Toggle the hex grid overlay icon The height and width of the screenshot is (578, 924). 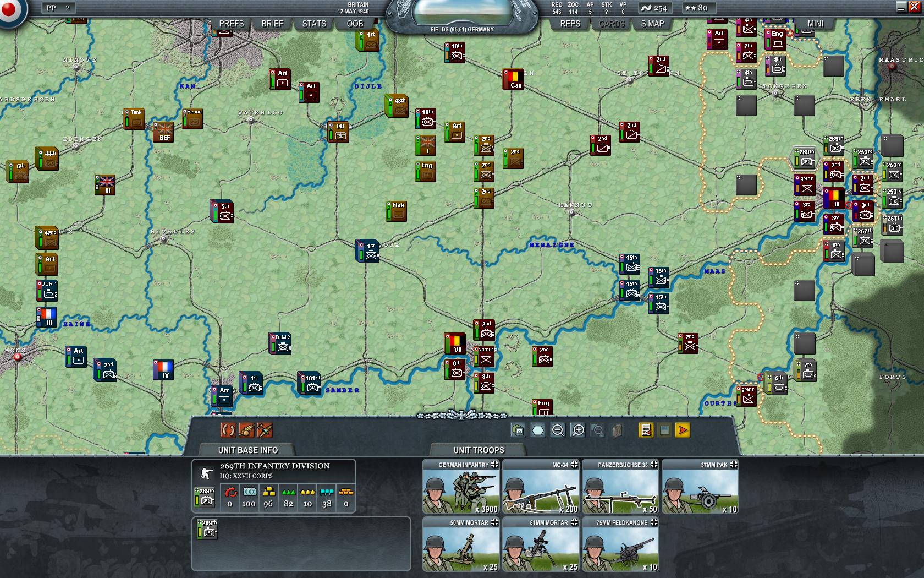coord(538,430)
